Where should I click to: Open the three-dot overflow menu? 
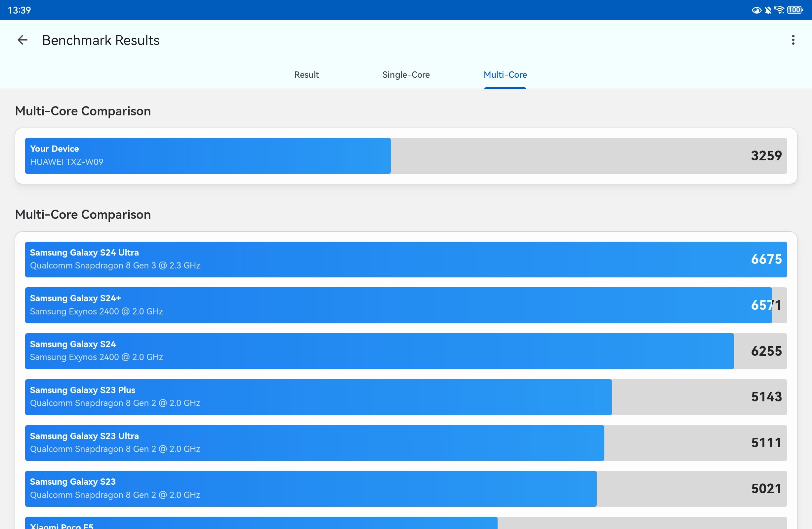793,40
